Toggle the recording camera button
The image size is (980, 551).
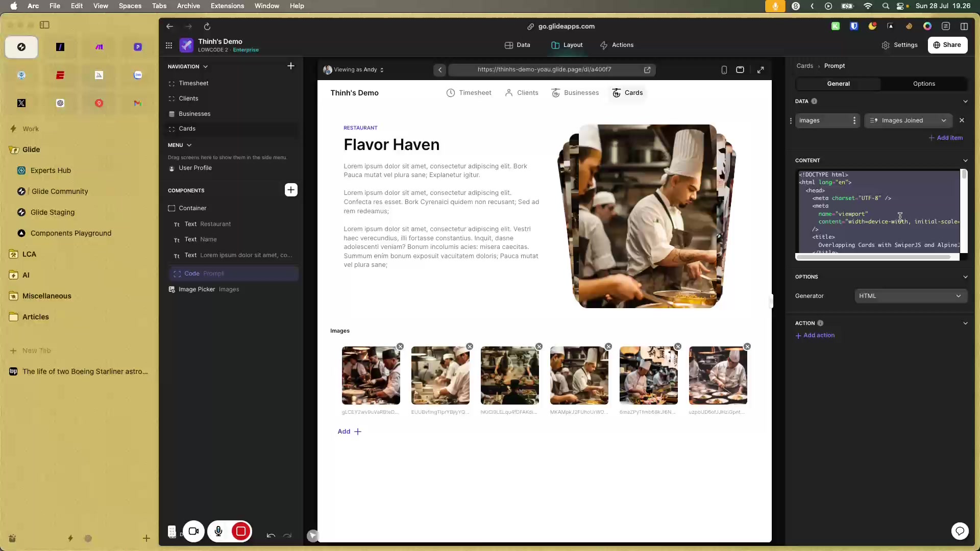coord(193,532)
